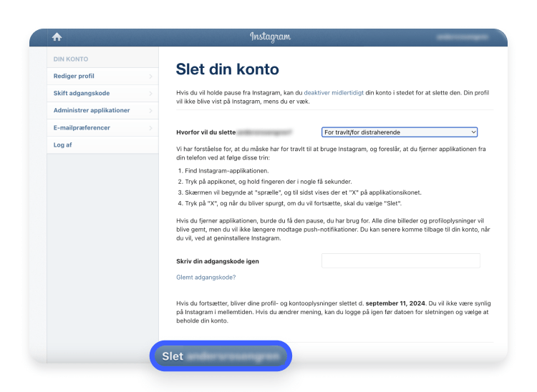Click the Instagram logo in the header
The height and width of the screenshot is (392, 537).
(x=270, y=36)
